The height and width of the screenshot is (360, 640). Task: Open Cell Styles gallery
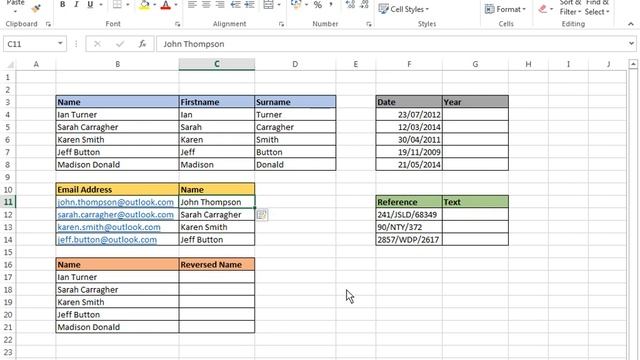(404, 9)
